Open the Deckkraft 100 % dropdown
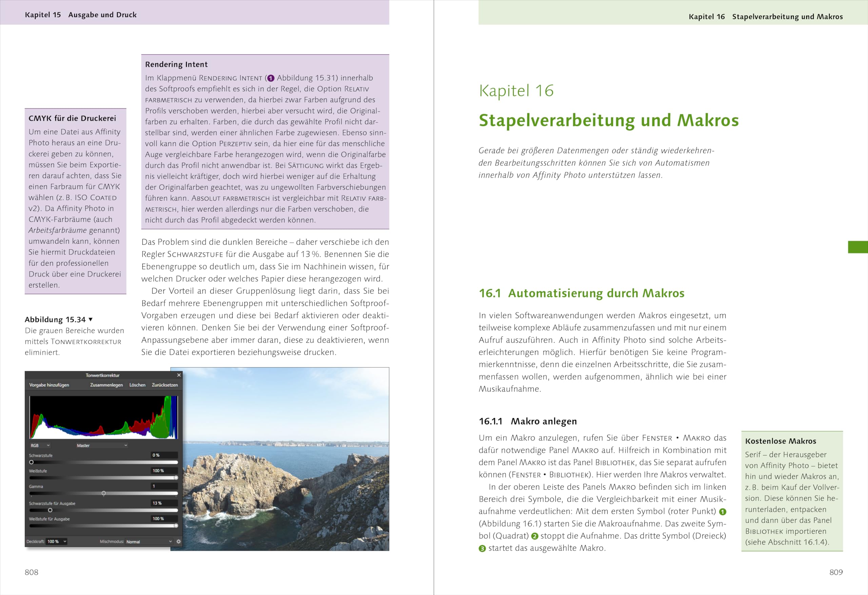The image size is (868, 595). pos(57,541)
